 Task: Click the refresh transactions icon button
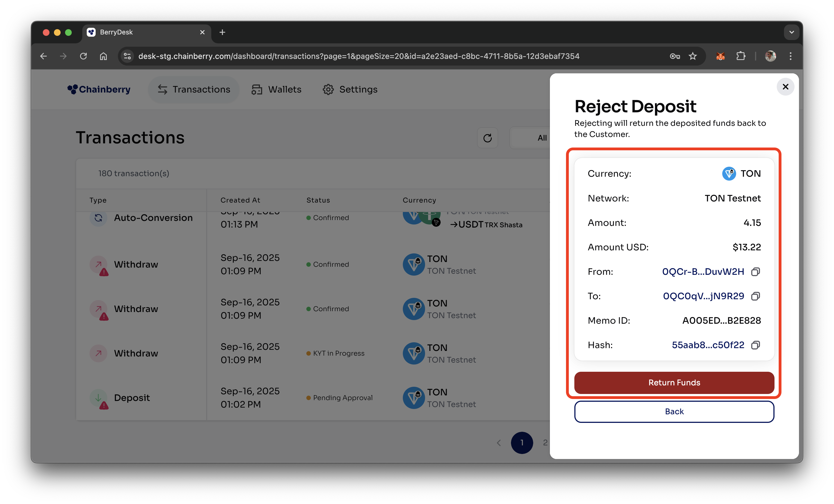[x=487, y=138]
